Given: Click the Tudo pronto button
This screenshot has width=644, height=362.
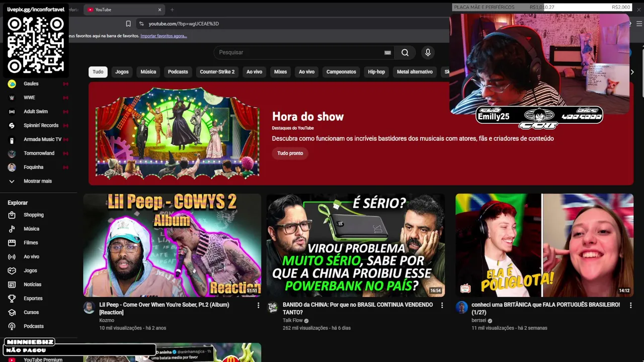Looking at the screenshot, I should [x=290, y=153].
